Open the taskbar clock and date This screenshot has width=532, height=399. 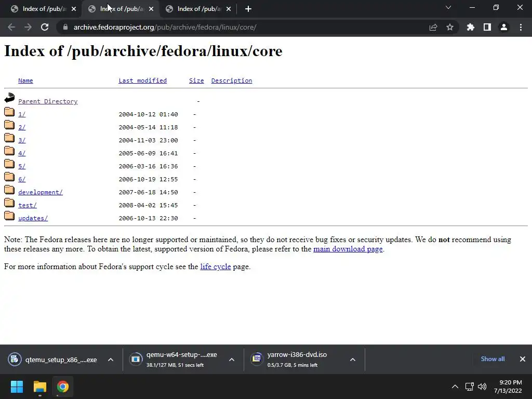coord(508,387)
